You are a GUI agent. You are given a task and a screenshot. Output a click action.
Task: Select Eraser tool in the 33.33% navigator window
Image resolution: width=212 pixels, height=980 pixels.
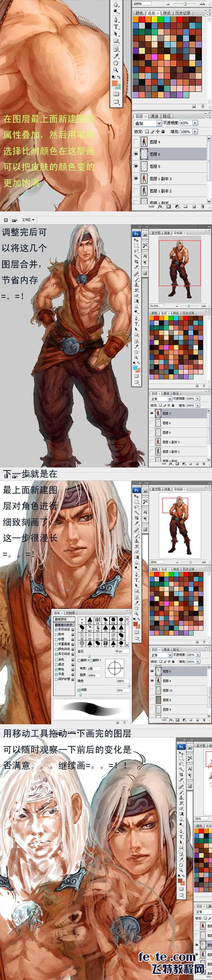136,296
